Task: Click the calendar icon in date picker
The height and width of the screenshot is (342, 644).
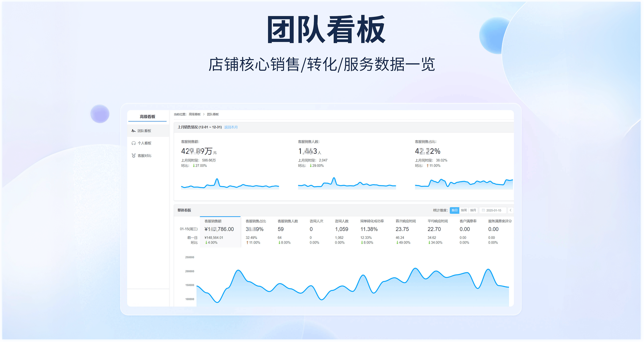Action: point(483,210)
